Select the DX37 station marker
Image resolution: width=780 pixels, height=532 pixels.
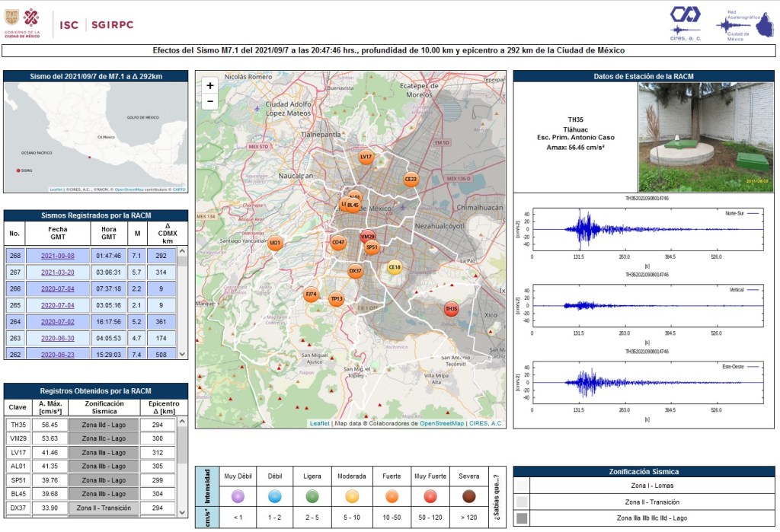355,271
